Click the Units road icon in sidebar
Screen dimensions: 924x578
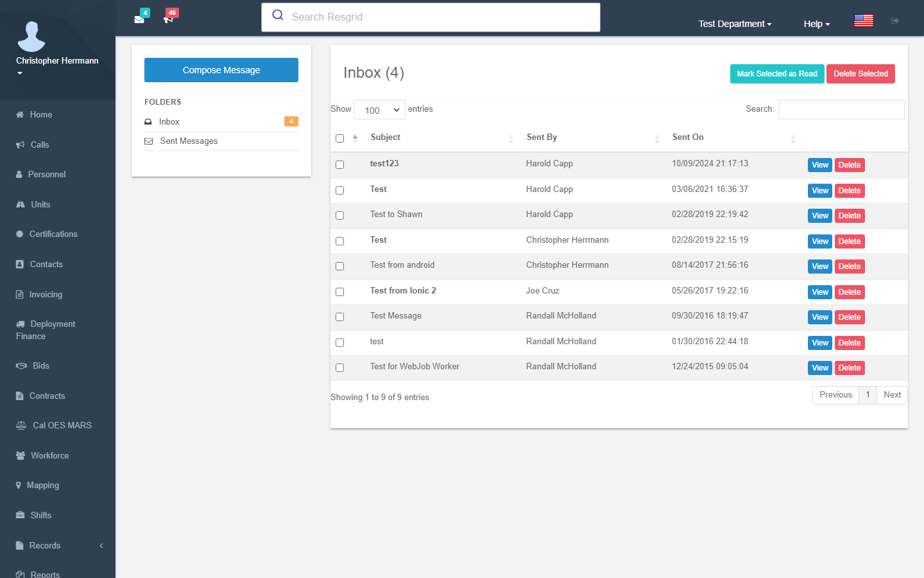pos(21,204)
